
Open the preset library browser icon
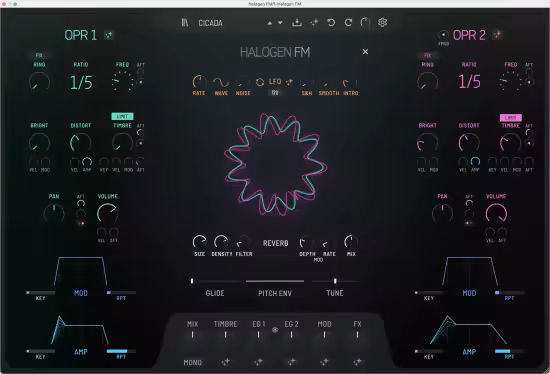(x=185, y=23)
